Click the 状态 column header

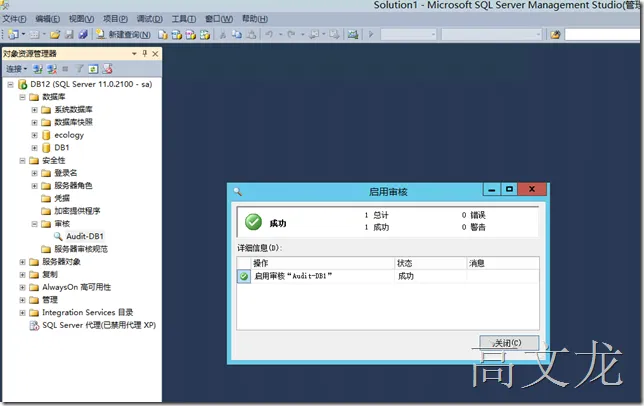pos(430,263)
